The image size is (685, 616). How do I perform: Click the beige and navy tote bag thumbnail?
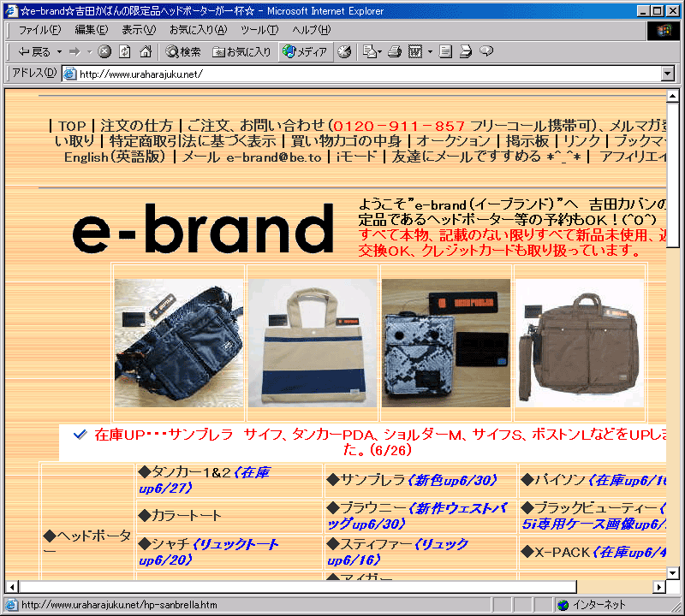pyautogui.click(x=313, y=343)
